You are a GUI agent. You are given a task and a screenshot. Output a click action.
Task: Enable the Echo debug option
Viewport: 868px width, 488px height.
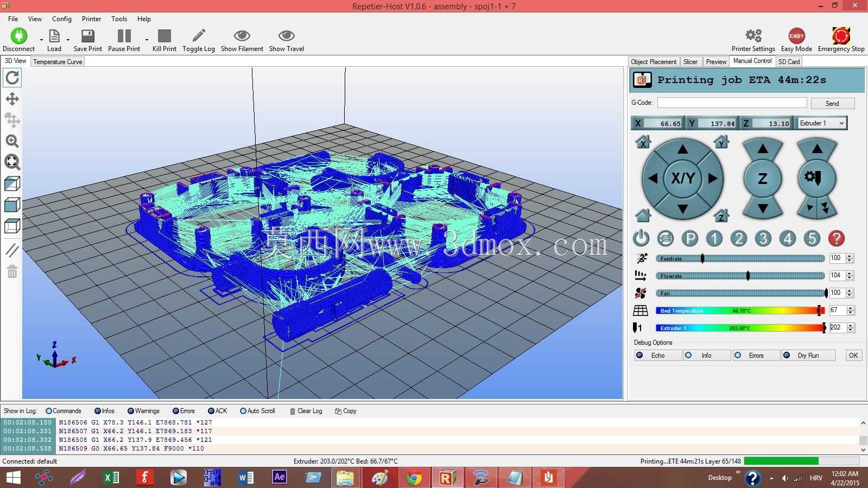pyautogui.click(x=658, y=356)
